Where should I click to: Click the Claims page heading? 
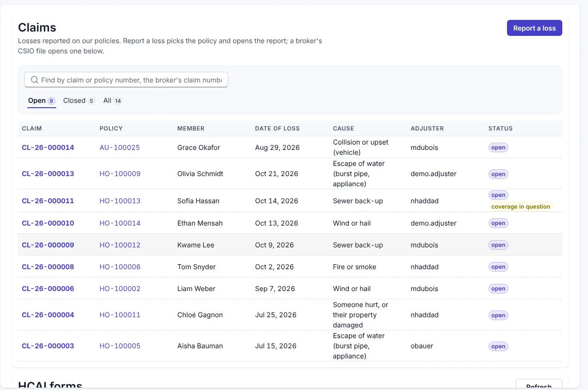37,28
